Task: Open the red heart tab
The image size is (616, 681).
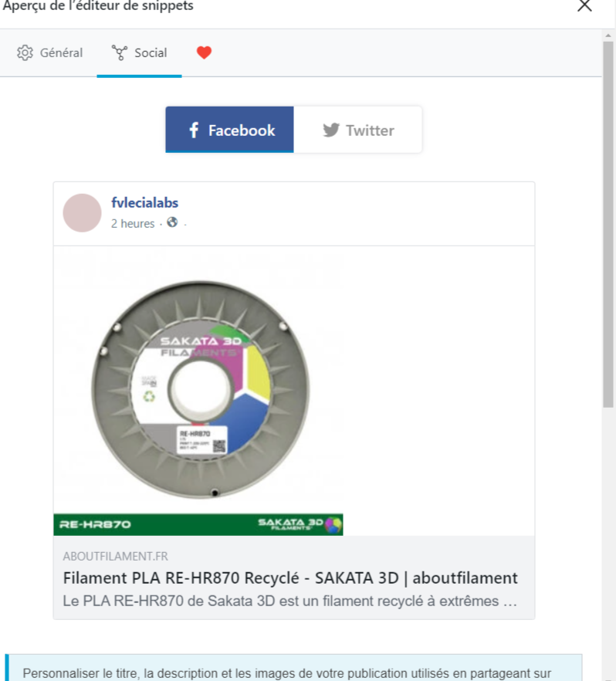Action: tap(204, 53)
